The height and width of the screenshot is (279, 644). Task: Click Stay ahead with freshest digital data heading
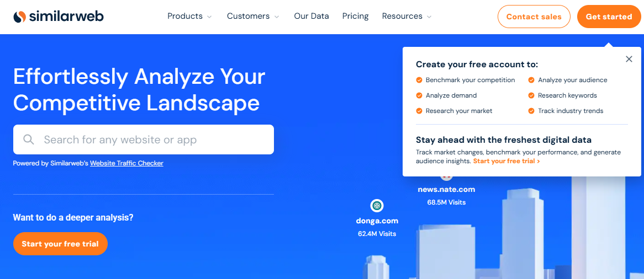(504, 139)
